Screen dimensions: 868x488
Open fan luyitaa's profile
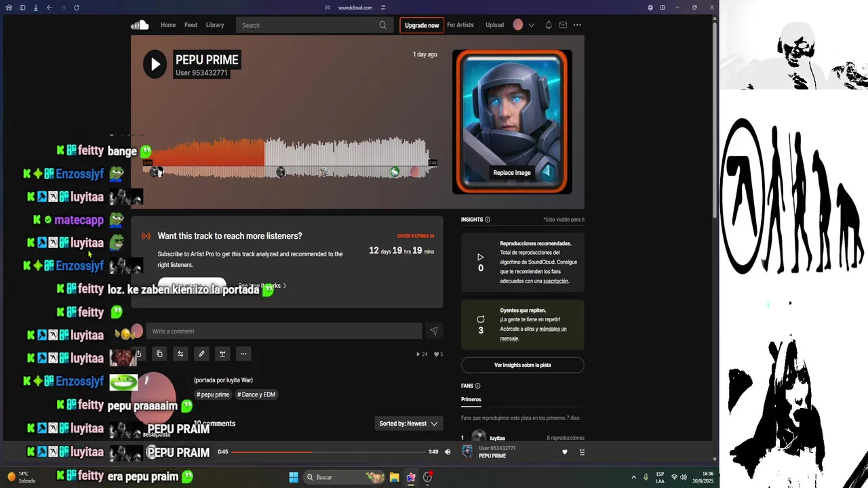pyautogui.click(x=497, y=438)
